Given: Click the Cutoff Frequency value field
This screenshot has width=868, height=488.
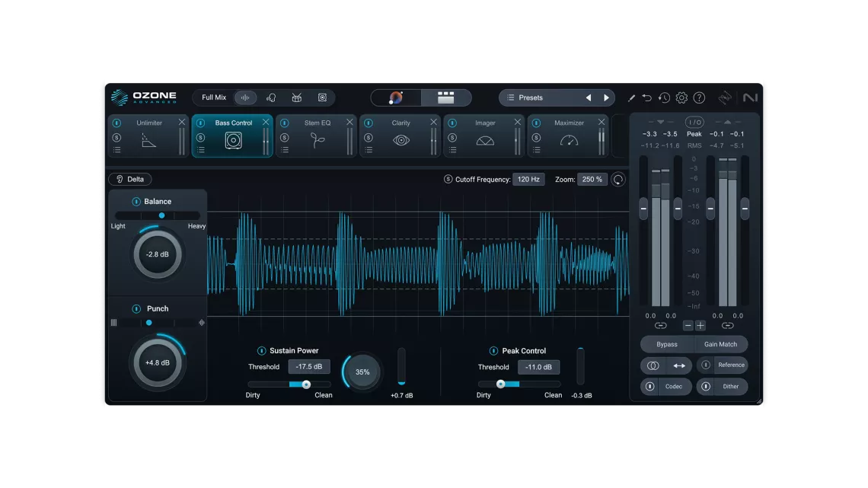Looking at the screenshot, I should click(528, 179).
